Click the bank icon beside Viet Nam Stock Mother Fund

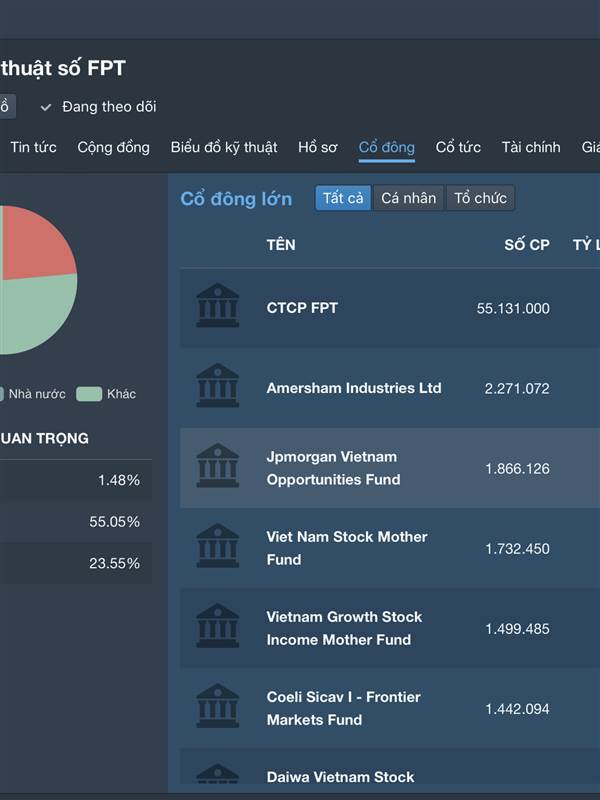218,545
